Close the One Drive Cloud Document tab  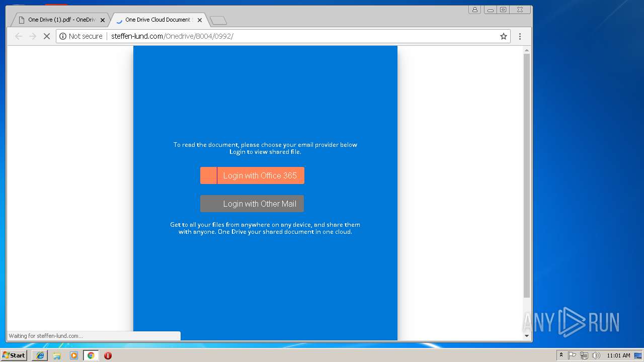[x=200, y=20]
